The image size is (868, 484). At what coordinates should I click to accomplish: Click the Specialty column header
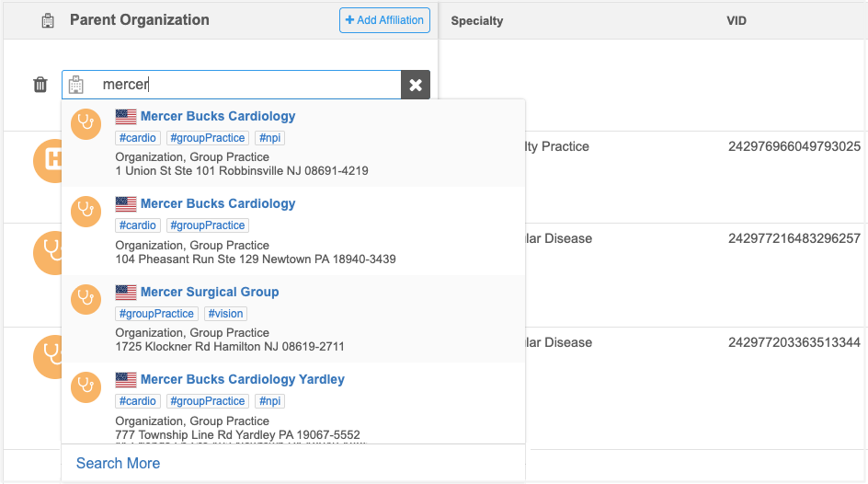coord(477,20)
